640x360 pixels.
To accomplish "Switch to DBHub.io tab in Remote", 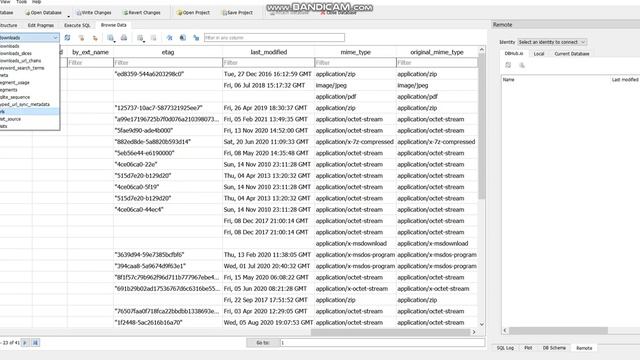I will pos(513,53).
